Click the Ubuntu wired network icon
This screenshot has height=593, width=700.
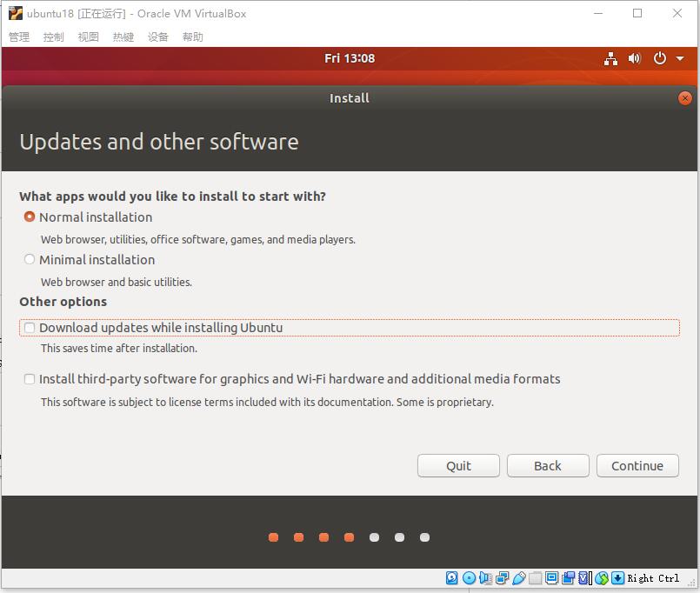610,58
